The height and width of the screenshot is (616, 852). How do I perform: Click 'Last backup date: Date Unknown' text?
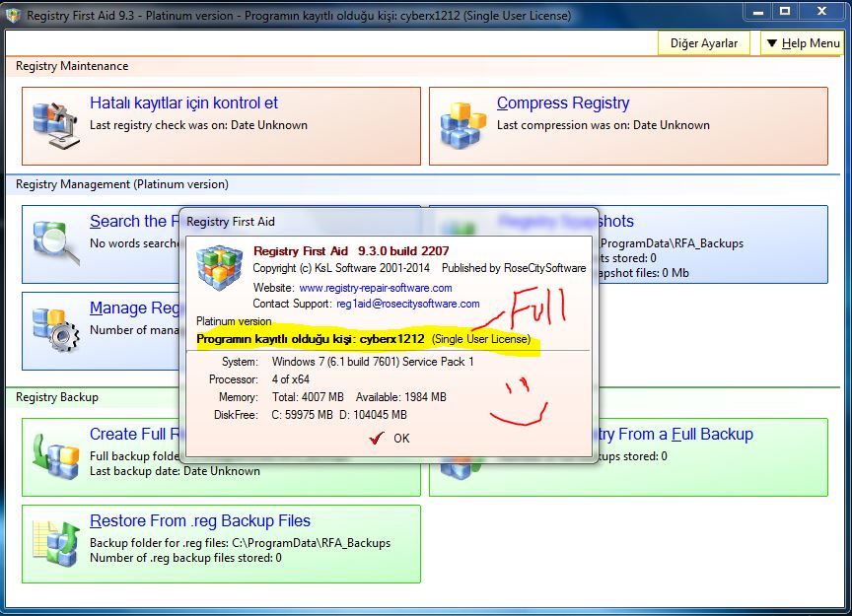point(175,471)
